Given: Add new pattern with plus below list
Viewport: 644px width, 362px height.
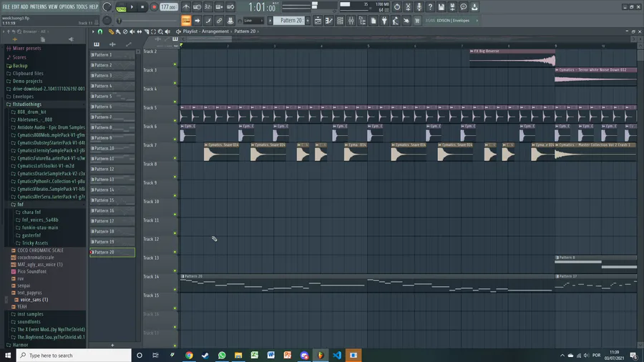Looking at the screenshot, I should pos(112,345).
